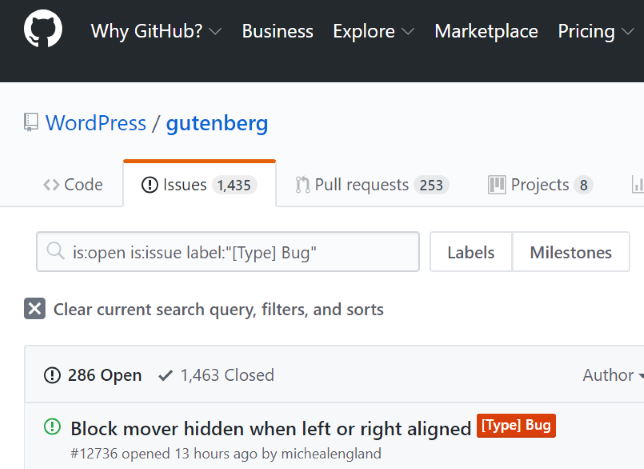Screen dimensions: 644x469
Task: Show the 1,463 Closed issues
Action: (216, 375)
